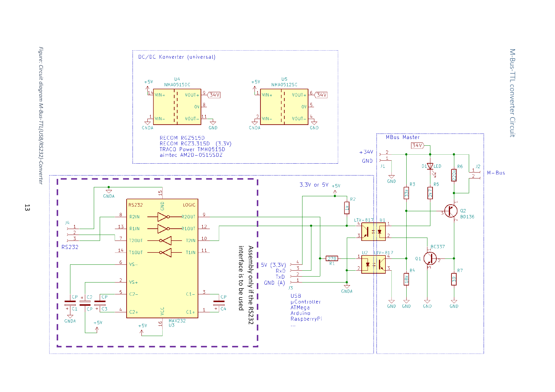Click the capacitor symbol C2
This screenshot has height=392, width=555.
(x=85, y=303)
